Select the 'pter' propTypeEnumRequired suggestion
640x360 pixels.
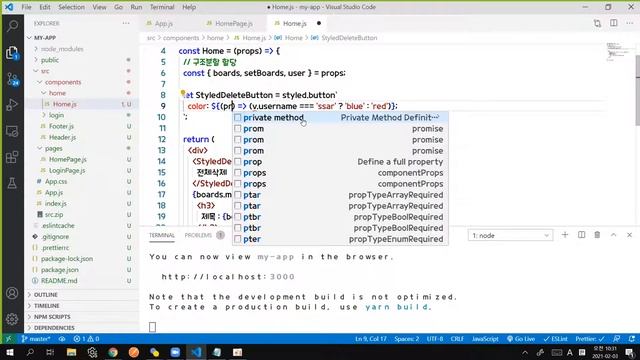(x=340, y=239)
